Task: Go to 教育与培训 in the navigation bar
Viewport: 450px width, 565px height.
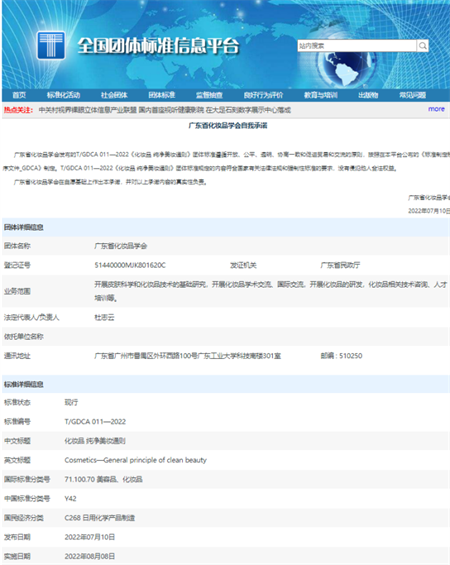Action: pyautogui.click(x=321, y=95)
